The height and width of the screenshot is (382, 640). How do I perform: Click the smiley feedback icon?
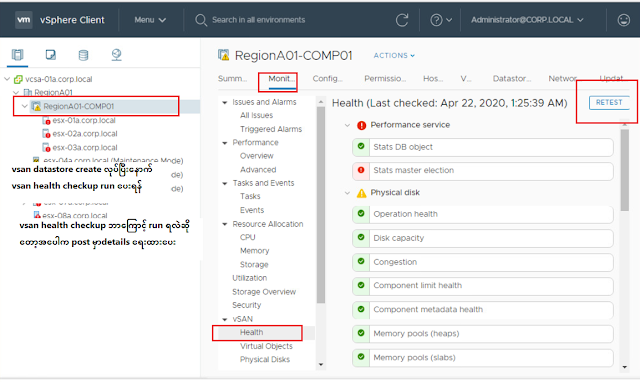623,20
